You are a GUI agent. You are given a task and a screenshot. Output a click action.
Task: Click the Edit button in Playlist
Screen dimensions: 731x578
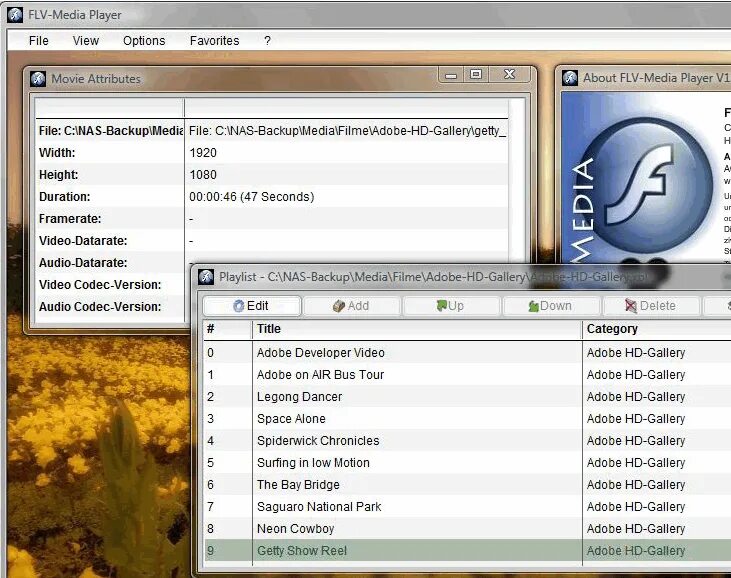tap(252, 306)
